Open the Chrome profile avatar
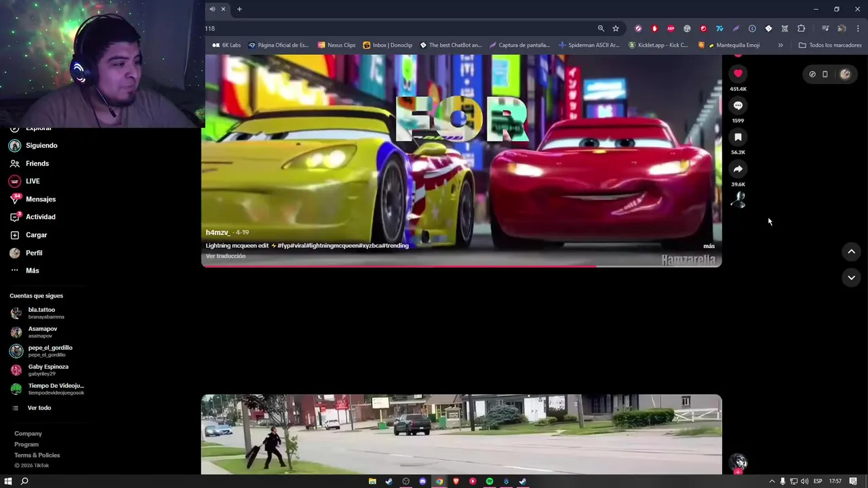868x488 pixels. 842,28
